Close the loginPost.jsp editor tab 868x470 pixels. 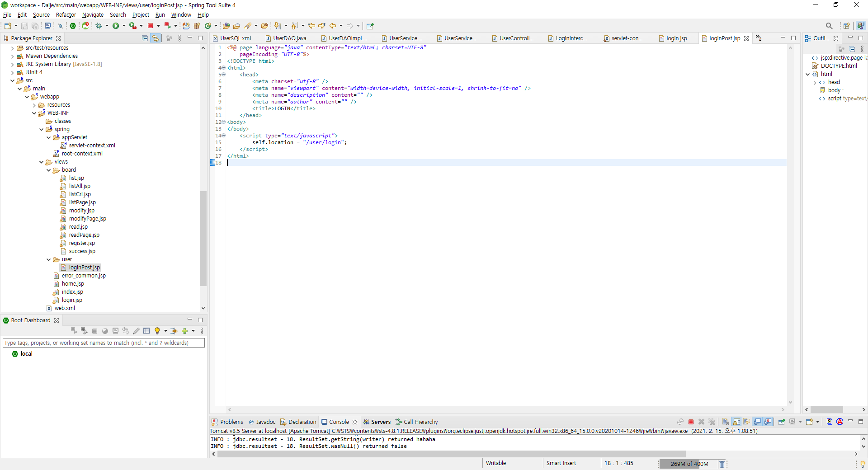[746, 38]
